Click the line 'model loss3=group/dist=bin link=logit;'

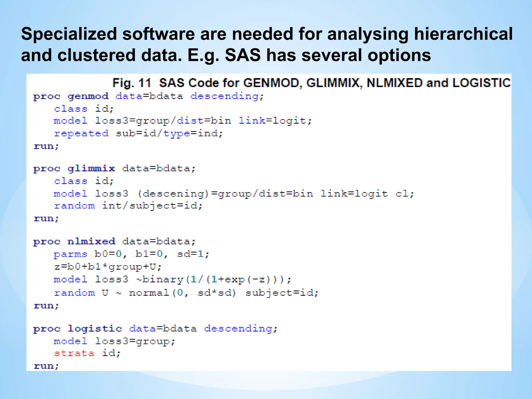pyautogui.click(x=183, y=121)
